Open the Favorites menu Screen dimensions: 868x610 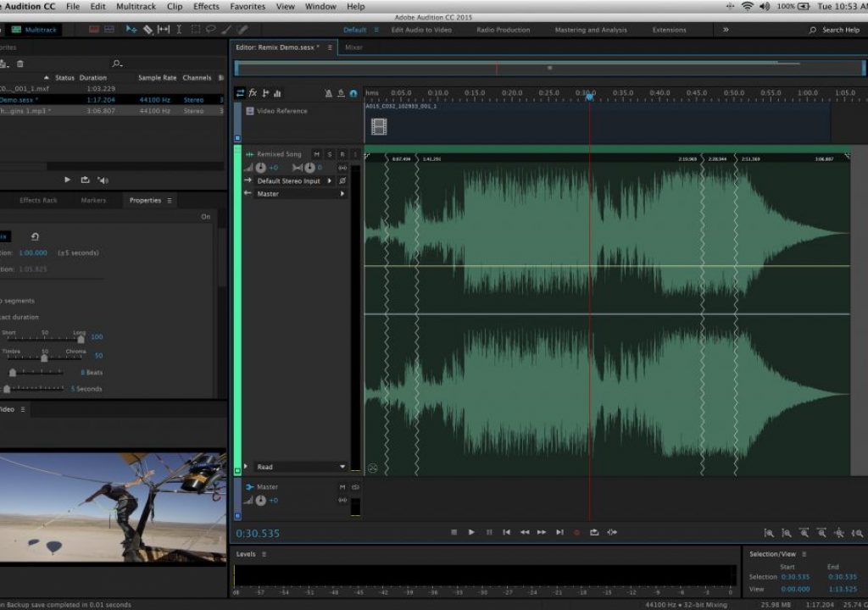pyautogui.click(x=248, y=7)
